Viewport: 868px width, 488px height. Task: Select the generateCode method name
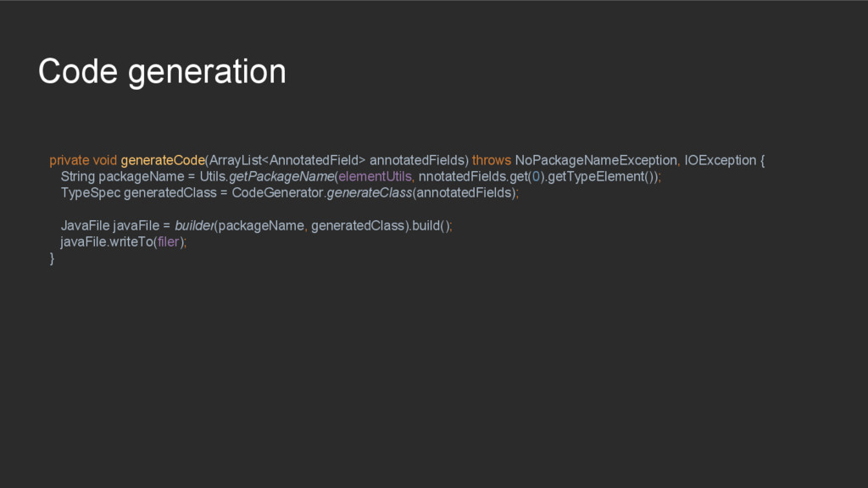pos(163,160)
